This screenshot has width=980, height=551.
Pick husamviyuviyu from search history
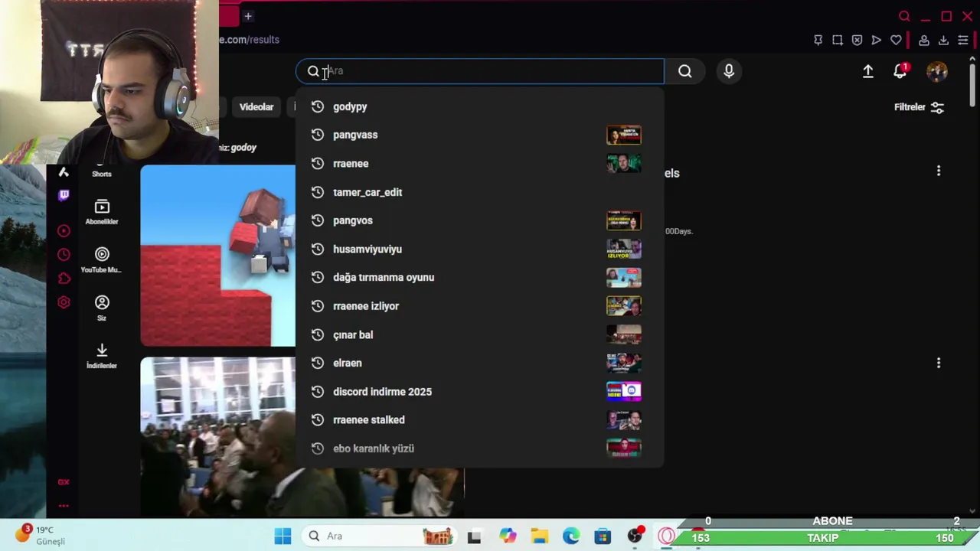point(479,249)
